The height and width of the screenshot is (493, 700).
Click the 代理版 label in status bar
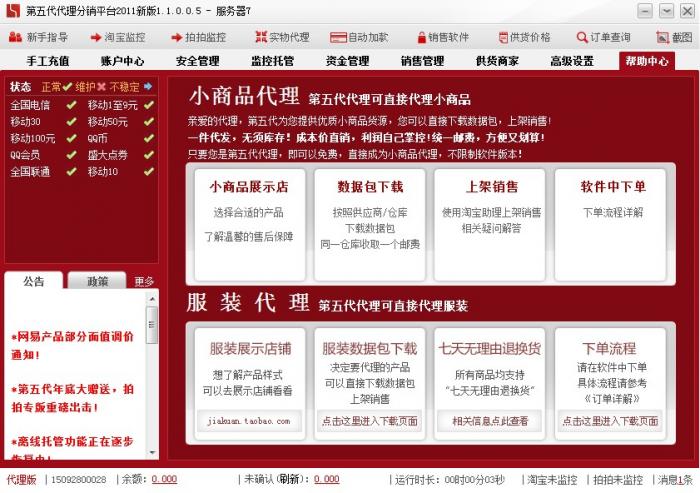pyautogui.click(x=21, y=480)
